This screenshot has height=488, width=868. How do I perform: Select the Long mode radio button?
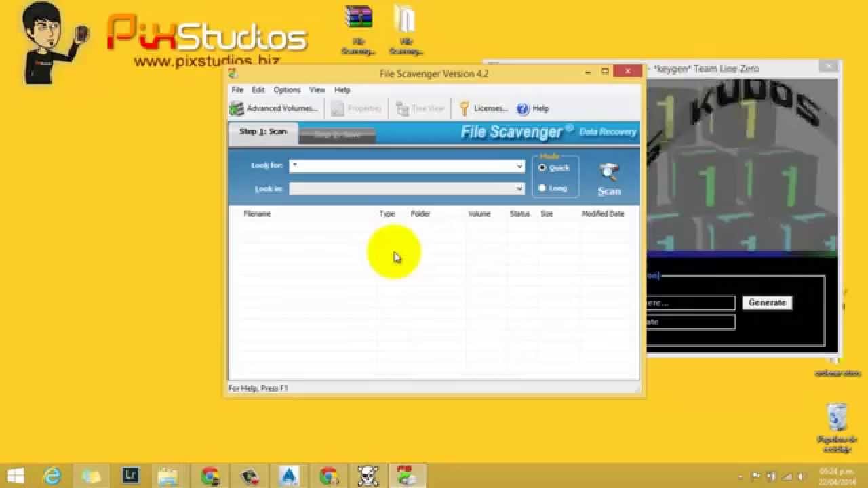542,188
